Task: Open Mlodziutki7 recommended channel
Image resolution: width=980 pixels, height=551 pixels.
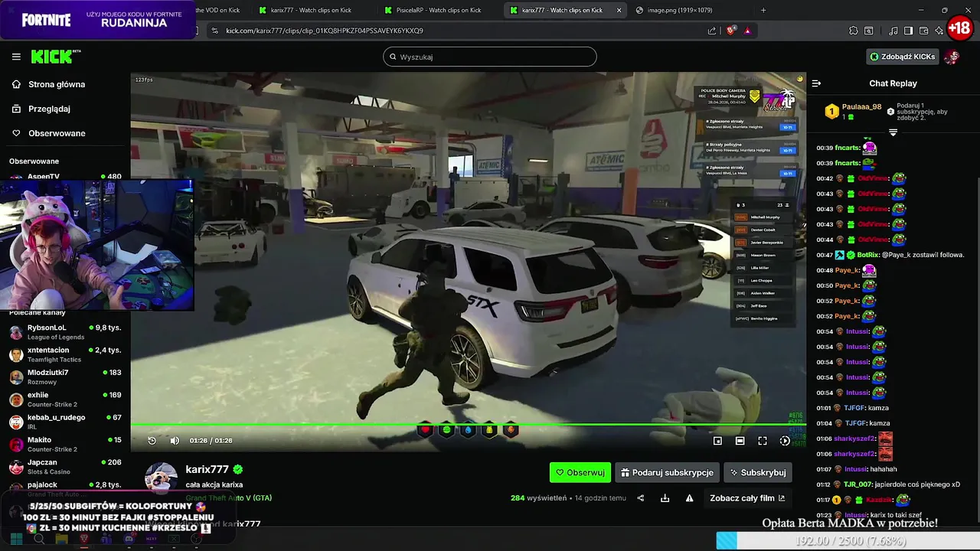Action: point(65,377)
